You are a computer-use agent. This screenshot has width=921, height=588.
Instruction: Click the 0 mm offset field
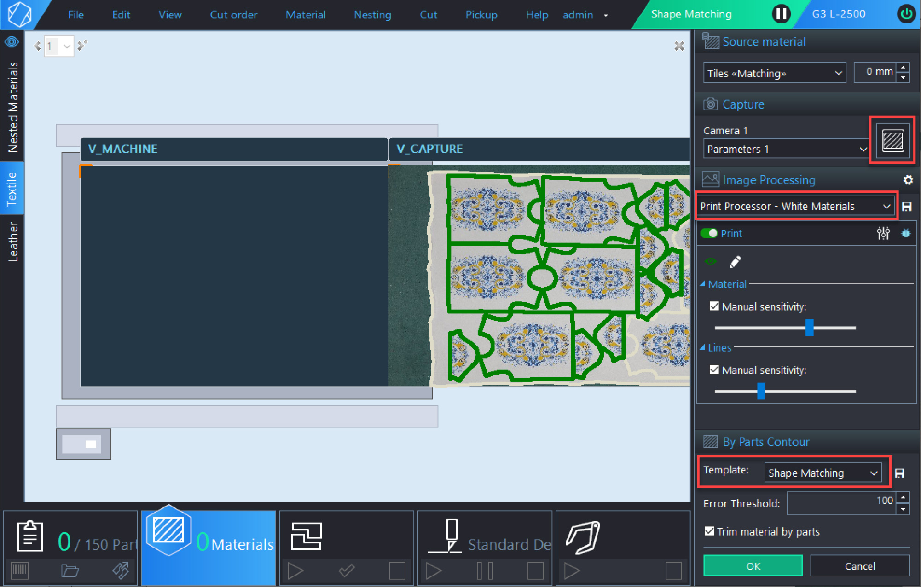(875, 72)
